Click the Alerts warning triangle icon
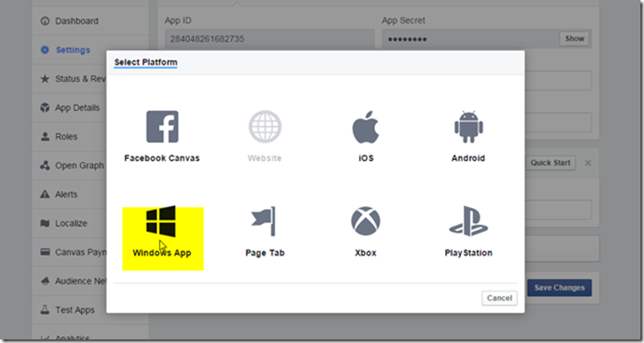 pos(44,195)
